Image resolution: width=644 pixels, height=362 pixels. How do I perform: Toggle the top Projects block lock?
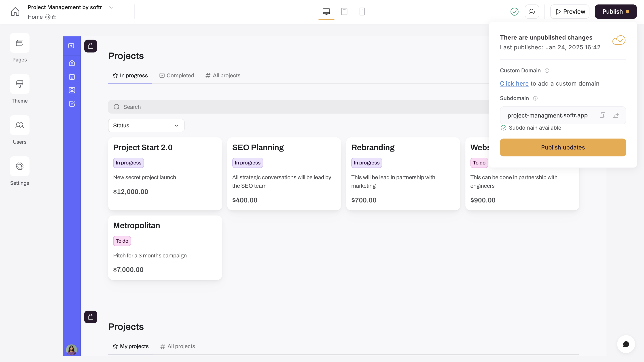(91, 46)
